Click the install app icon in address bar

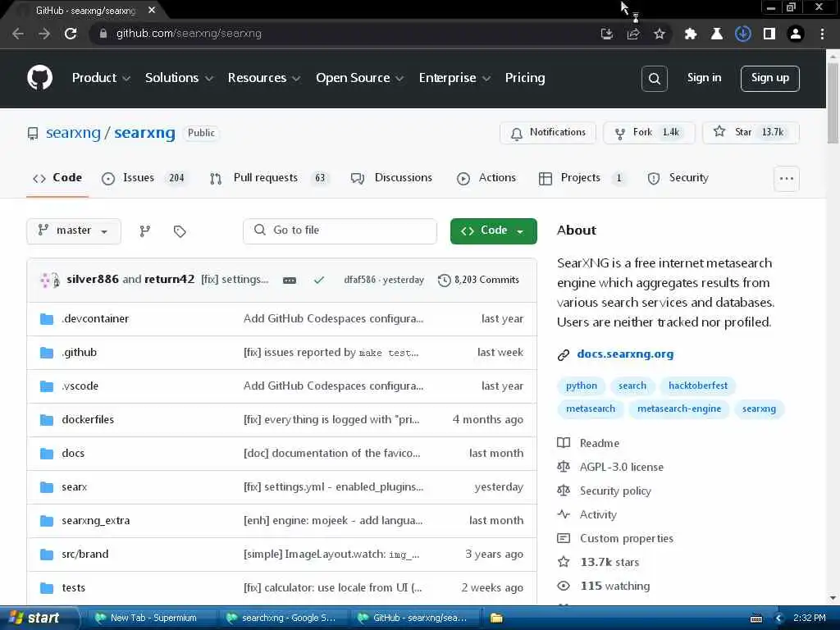[x=607, y=34]
